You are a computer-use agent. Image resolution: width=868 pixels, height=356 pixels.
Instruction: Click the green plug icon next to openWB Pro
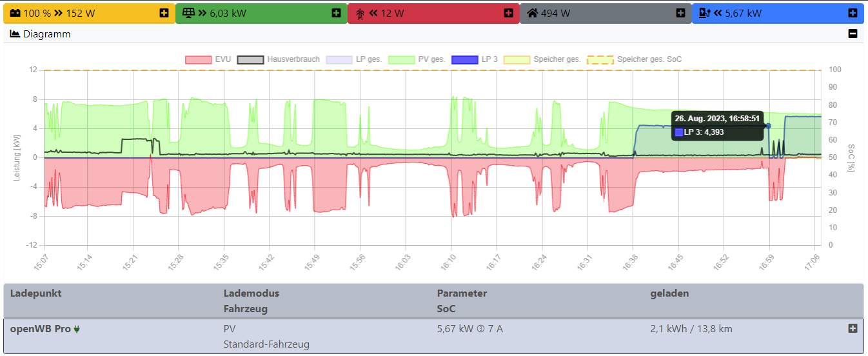click(x=77, y=329)
